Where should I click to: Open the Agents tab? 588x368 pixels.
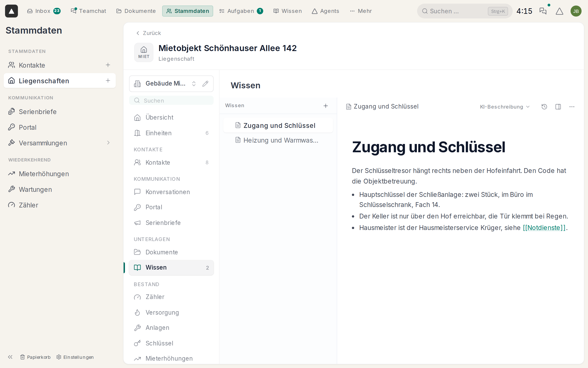325,11
